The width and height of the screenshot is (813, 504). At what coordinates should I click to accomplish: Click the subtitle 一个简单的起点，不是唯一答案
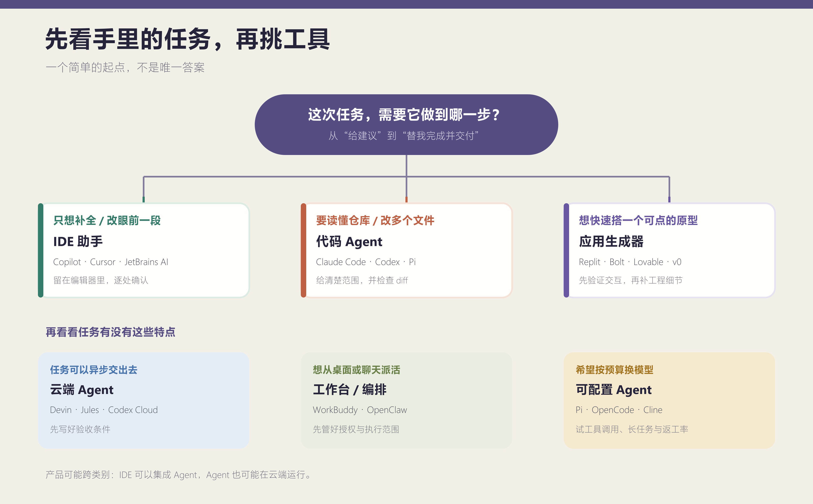(x=125, y=67)
